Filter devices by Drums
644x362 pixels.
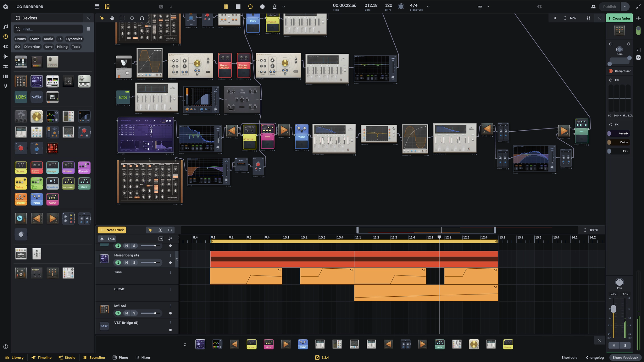(20, 39)
